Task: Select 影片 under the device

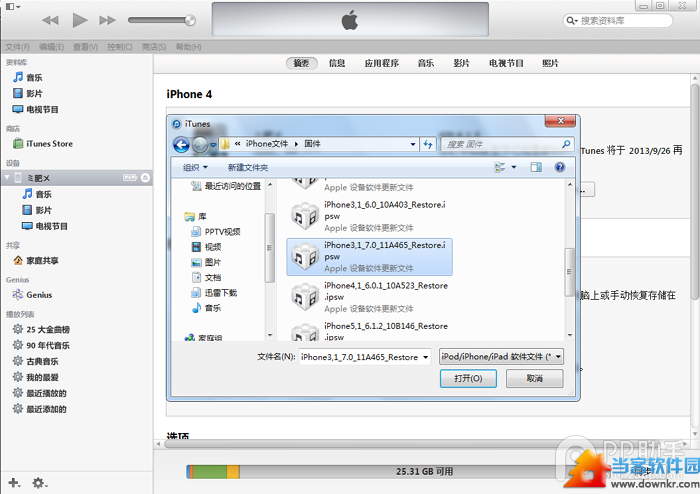Action: [x=37, y=210]
